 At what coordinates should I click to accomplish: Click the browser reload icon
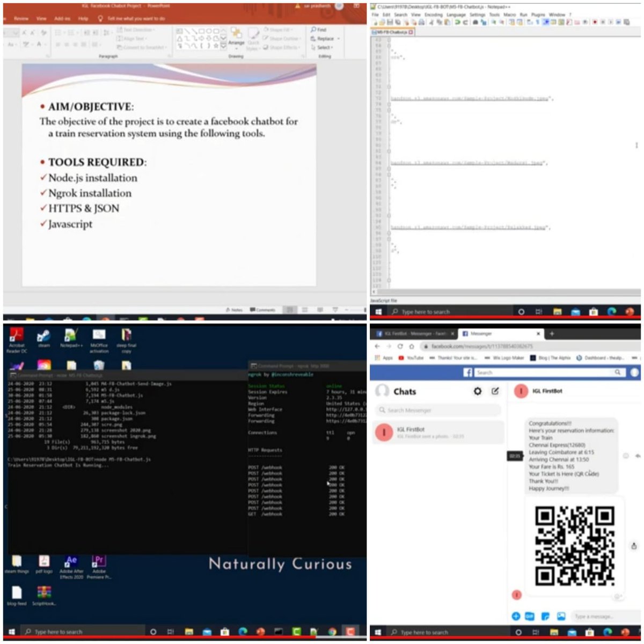click(400, 346)
